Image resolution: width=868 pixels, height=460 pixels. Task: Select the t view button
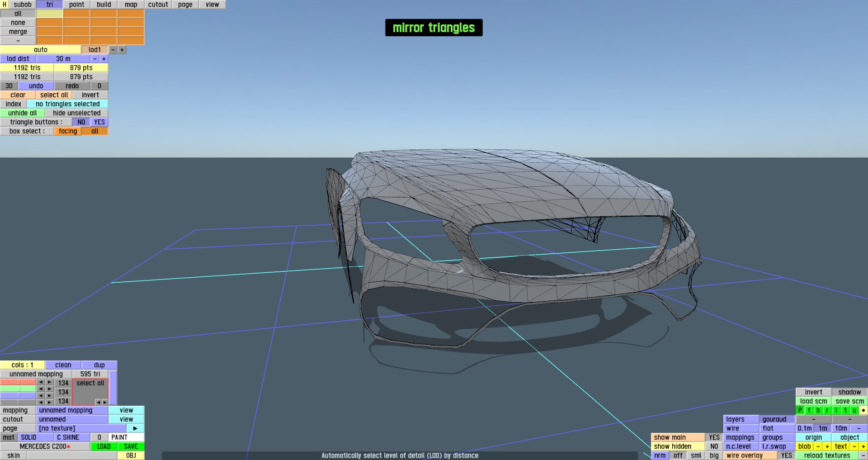845,410
